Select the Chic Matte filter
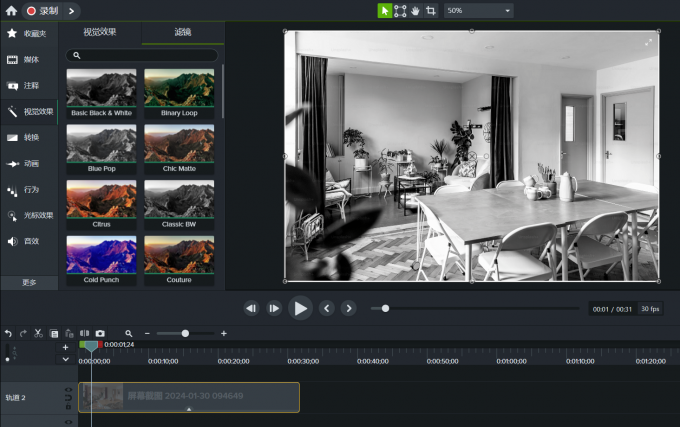The height and width of the screenshot is (427, 680). (x=179, y=149)
